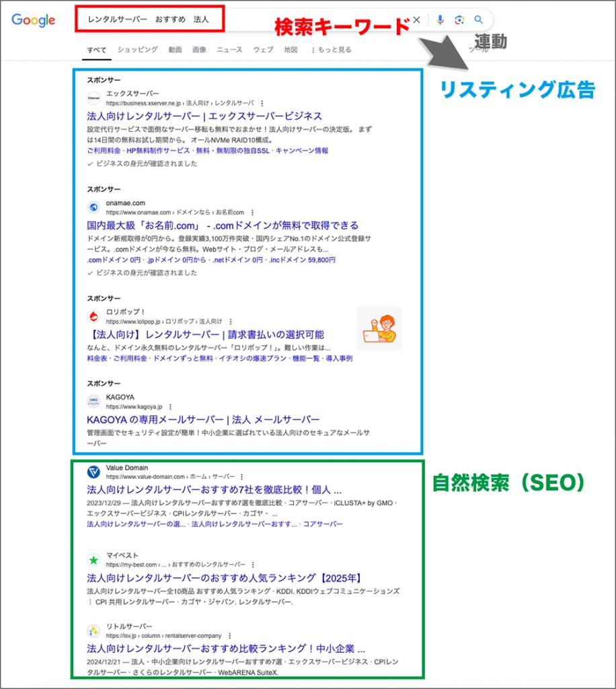The width and height of the screenshot is (616, 689).
Task: Open options menu for the KAGOYA ad
Action: [x=170, y=407]
